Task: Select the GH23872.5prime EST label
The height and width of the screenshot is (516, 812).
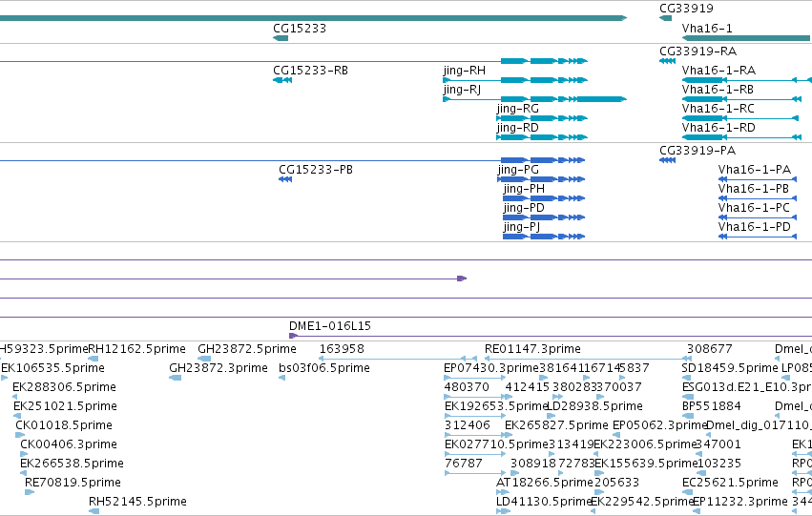Action: 247,349
